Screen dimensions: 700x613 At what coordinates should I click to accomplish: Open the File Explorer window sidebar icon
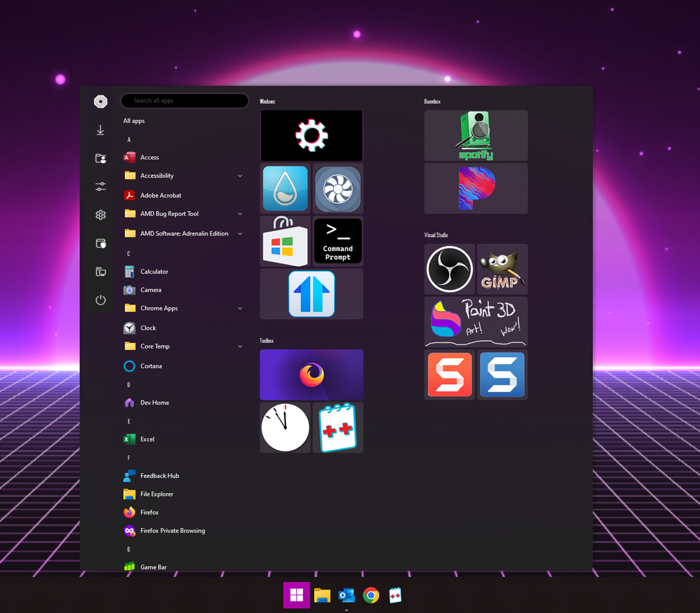point(100,243)
